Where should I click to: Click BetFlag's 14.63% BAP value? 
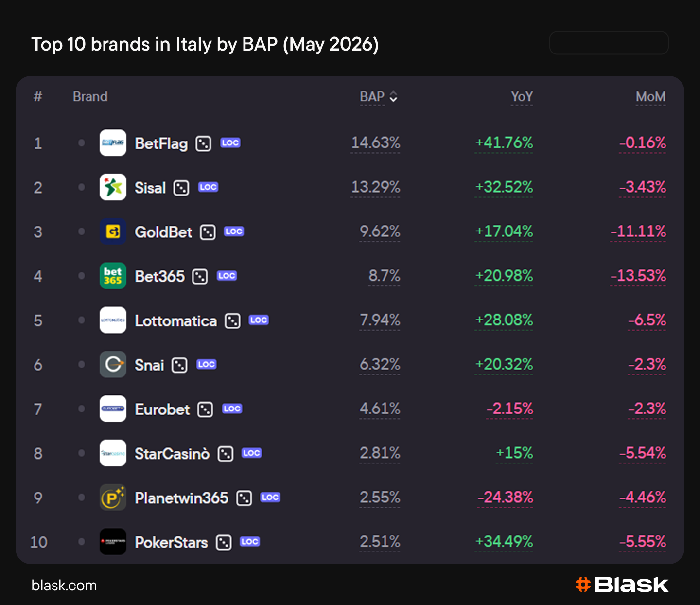(376, 143)
